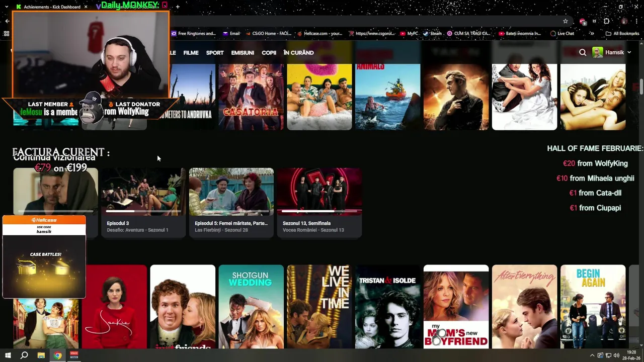The image size is (644, 362).
Task: Open Bateți insomnia YouTube bookmark
Action: (520, 34)
